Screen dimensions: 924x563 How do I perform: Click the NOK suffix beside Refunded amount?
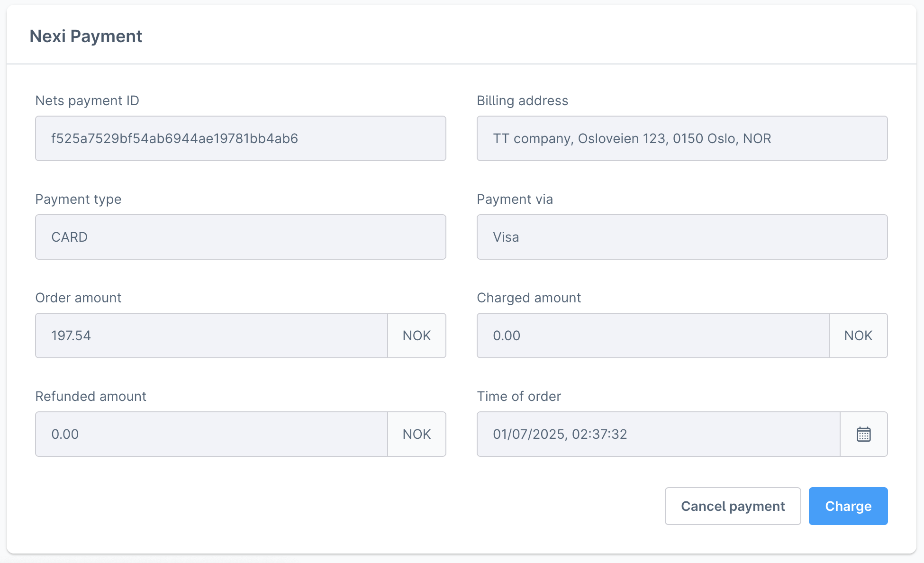417,434
